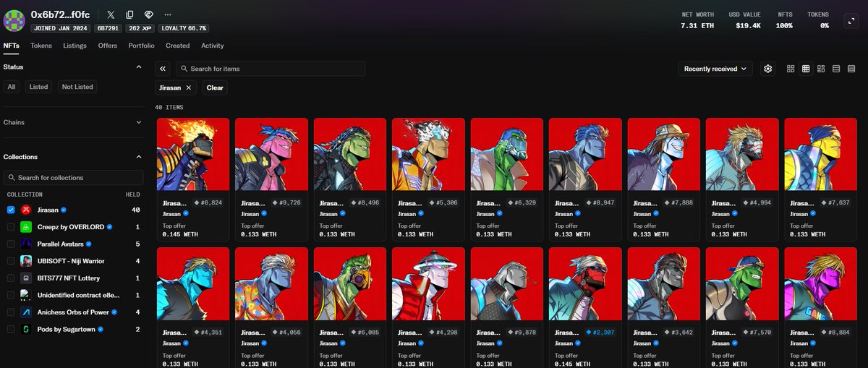Open the Recently received sort dropdown
This screenshot has height=368, width=868.
[715, 69]
